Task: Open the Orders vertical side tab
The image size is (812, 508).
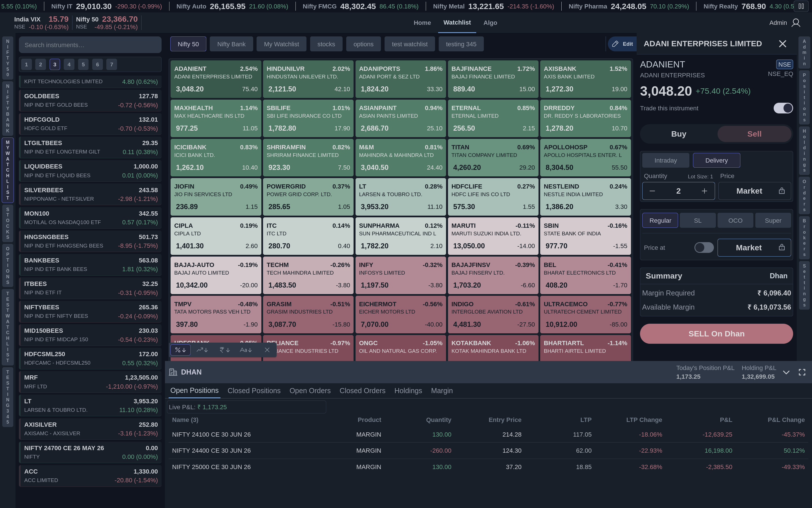Action: click(x=804, y=196)
